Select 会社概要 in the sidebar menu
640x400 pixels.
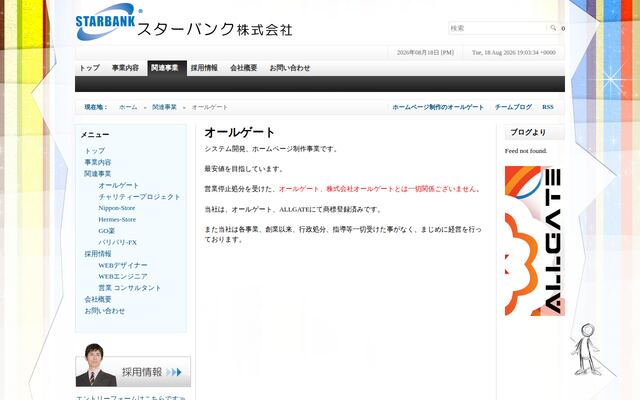[x=98, y=299]
